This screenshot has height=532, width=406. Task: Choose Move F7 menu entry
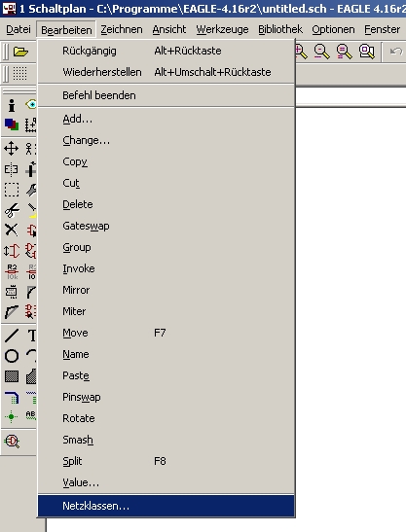[x=166, y=333]
